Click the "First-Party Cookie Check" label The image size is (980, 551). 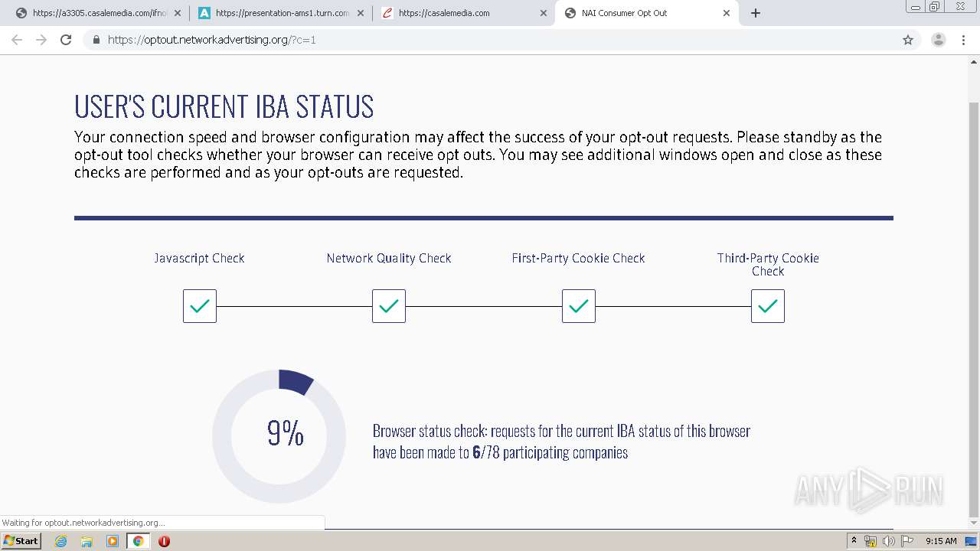(578, 258)
